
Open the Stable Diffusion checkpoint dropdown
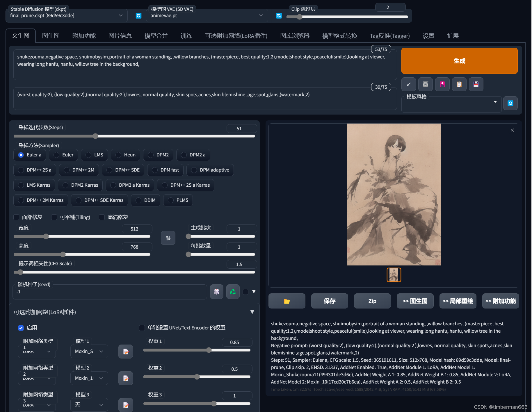click(x=66, y=16)
